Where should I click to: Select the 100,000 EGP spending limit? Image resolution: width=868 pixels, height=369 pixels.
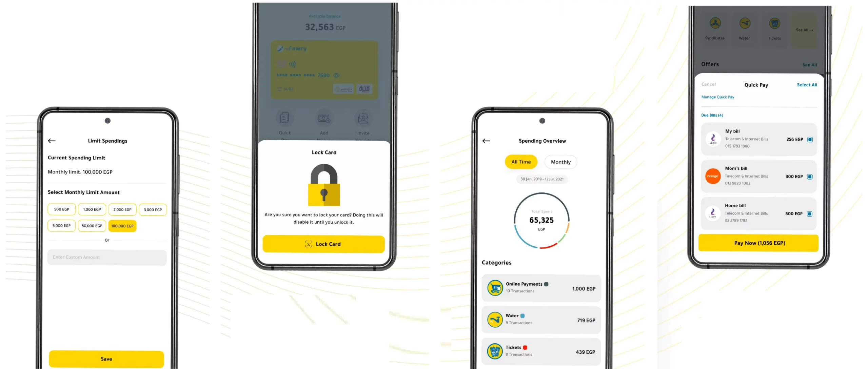[x=122, y=226]
